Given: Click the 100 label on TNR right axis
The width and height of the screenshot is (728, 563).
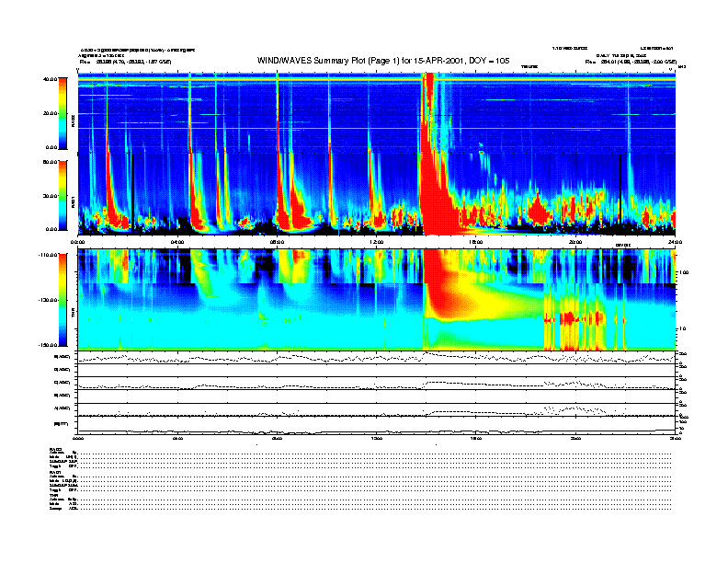Looking at the screenshot, I should point(685,272).
